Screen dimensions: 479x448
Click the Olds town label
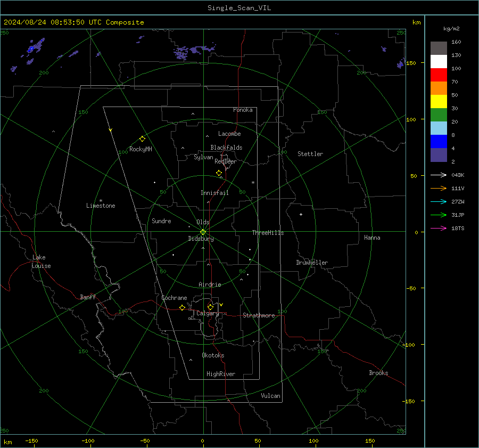pyautogui.click(x=203, y=222)
